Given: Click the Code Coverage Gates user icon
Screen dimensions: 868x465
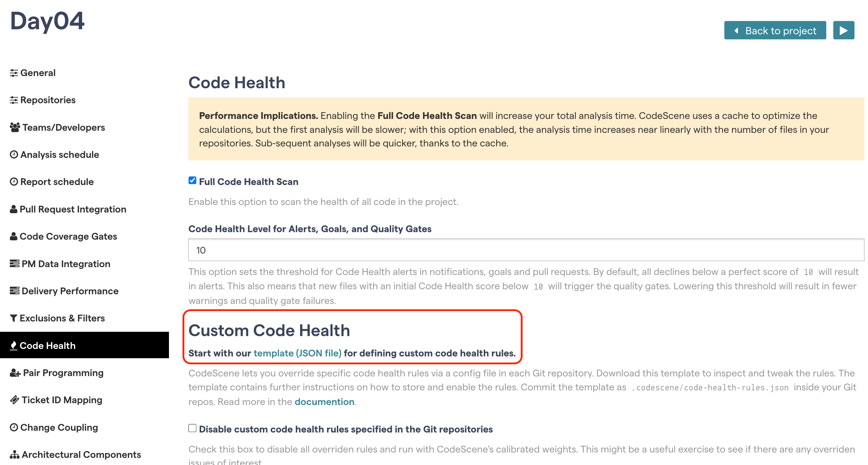Looking at the screenshot, I should pos(14,236).
